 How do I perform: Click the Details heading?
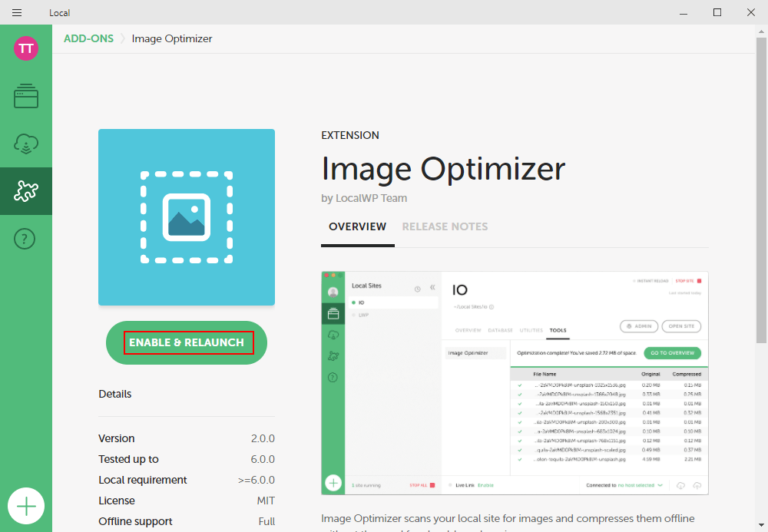click(115, 394)
